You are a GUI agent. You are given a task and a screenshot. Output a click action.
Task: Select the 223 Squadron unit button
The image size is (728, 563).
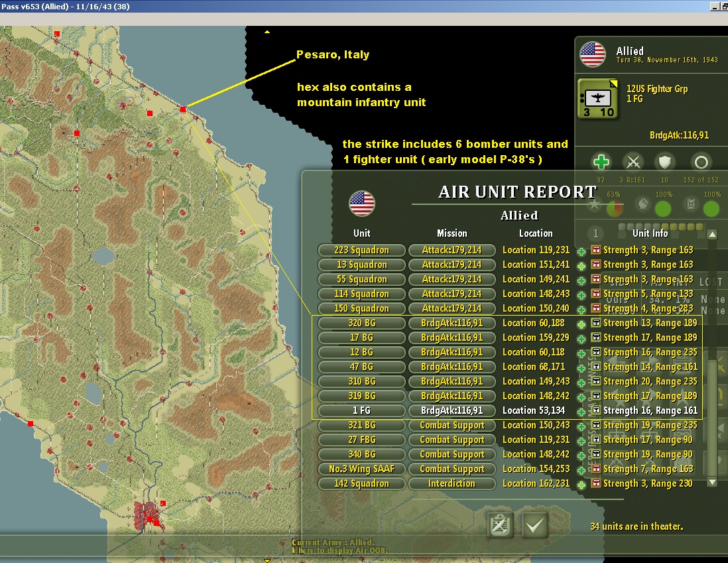[361, 250]
